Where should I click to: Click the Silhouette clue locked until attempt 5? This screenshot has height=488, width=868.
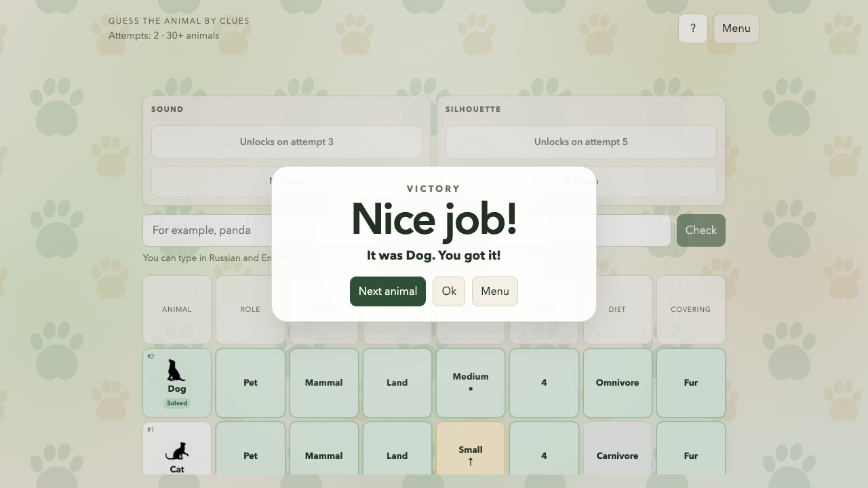(x=581, y=142)
